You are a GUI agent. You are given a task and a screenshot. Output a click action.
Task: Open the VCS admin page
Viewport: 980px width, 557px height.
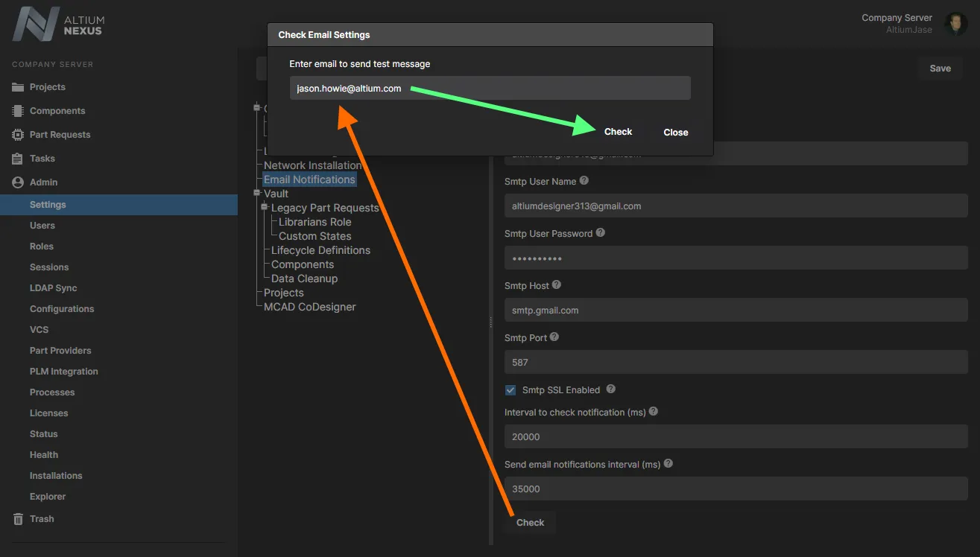pos(39,330)
